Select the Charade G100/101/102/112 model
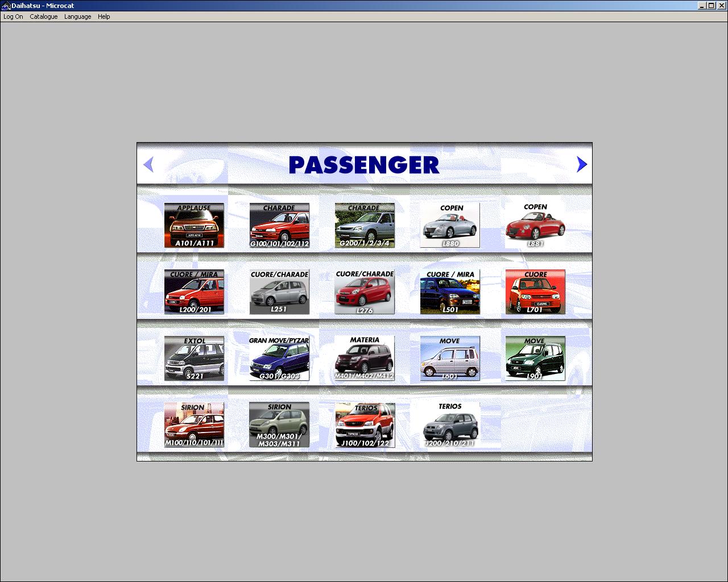 pyautogui.click(x=279, y=225)
